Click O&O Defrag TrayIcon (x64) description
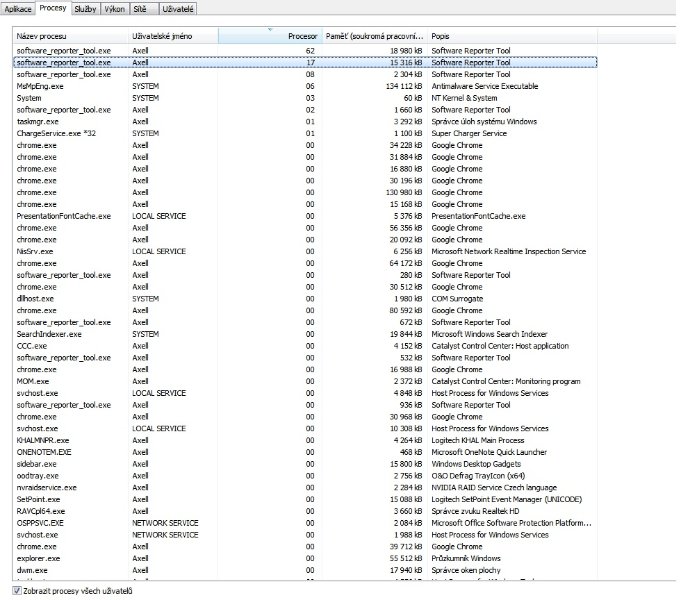 click(478, 476)
